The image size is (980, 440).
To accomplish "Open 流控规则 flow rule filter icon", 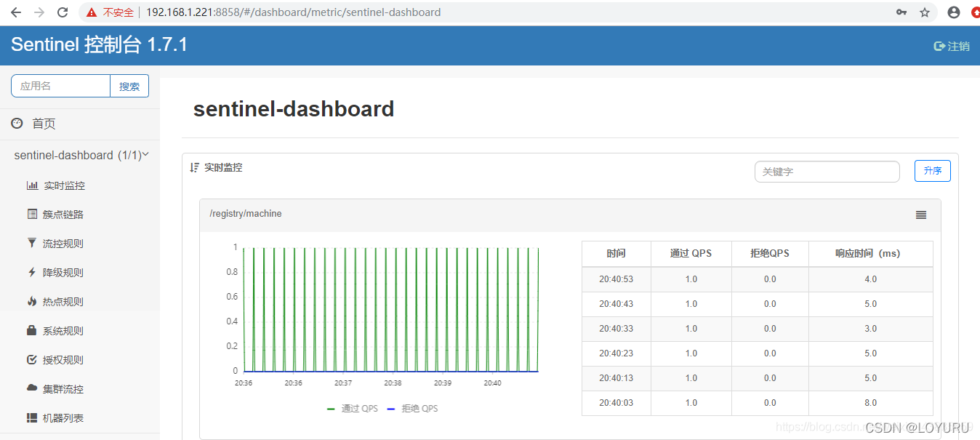I will coord(31,243).
